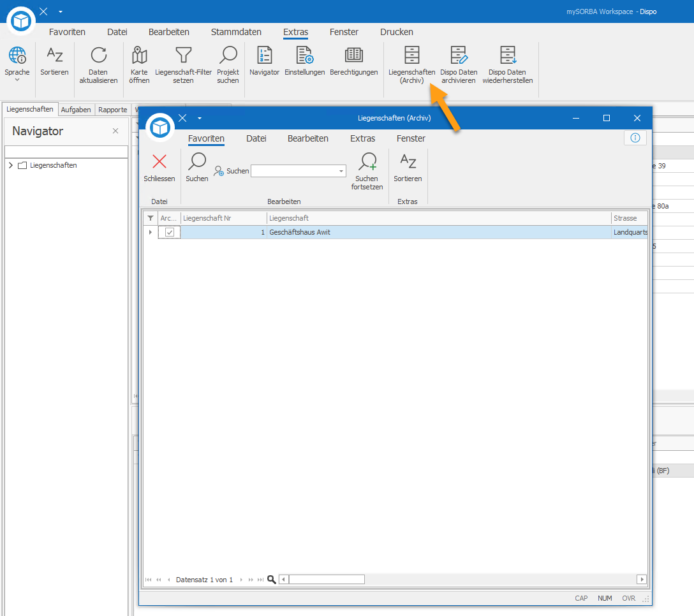Open Fenster tab in main window
This screenshot has height=616, width=694.
(x=344, y=32)
